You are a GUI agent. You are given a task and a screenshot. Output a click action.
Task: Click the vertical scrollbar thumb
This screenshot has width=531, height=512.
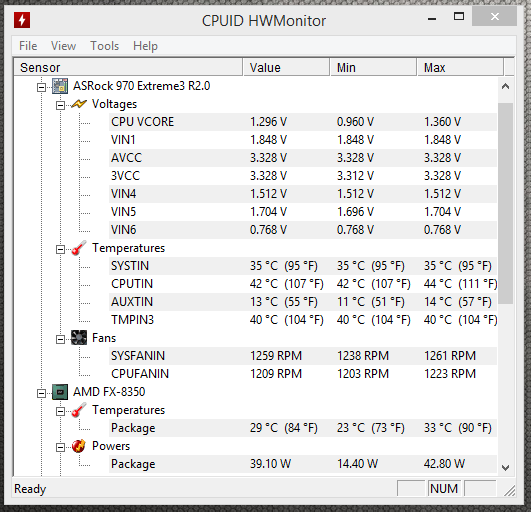(506, 203)
